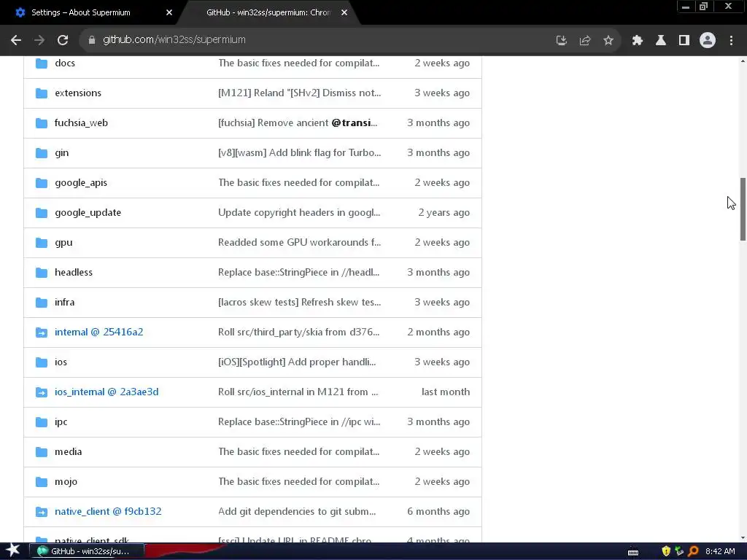Click submodule icon beside internal @ 25416a2

click(42, 332)
